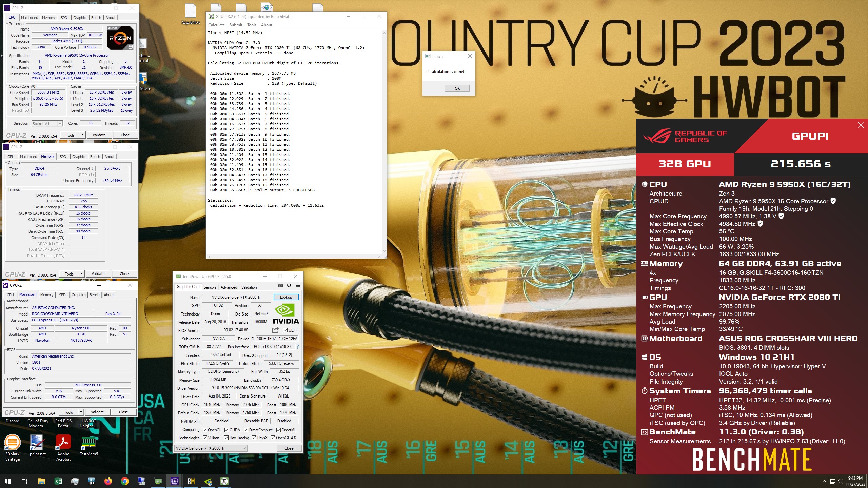Take a GPU-Z screenshot with camera icon

tap(280, 285)
